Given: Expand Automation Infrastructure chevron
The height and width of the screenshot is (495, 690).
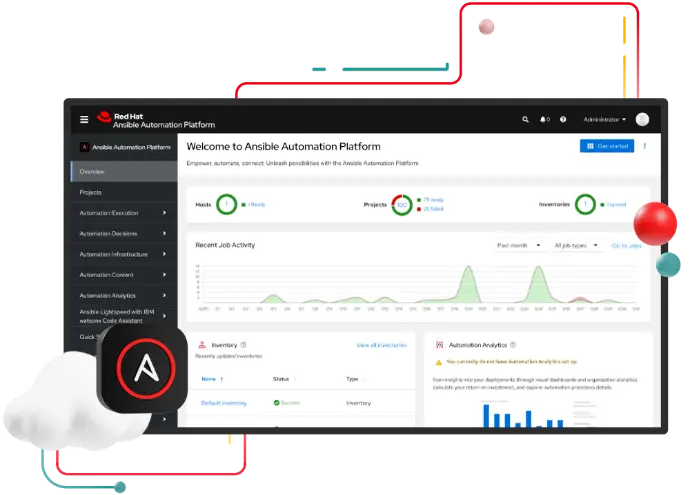Looking at the screenshot, I should click(x=164, y=254).
